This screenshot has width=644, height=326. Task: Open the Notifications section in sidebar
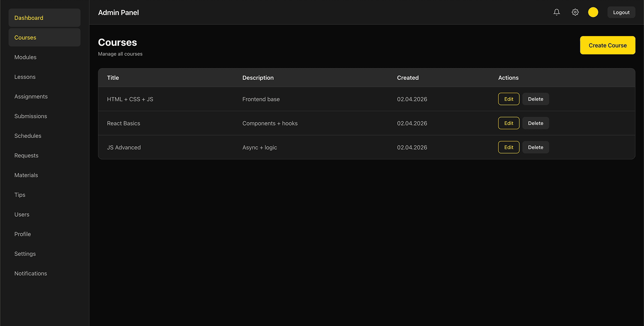pos(30,273)
